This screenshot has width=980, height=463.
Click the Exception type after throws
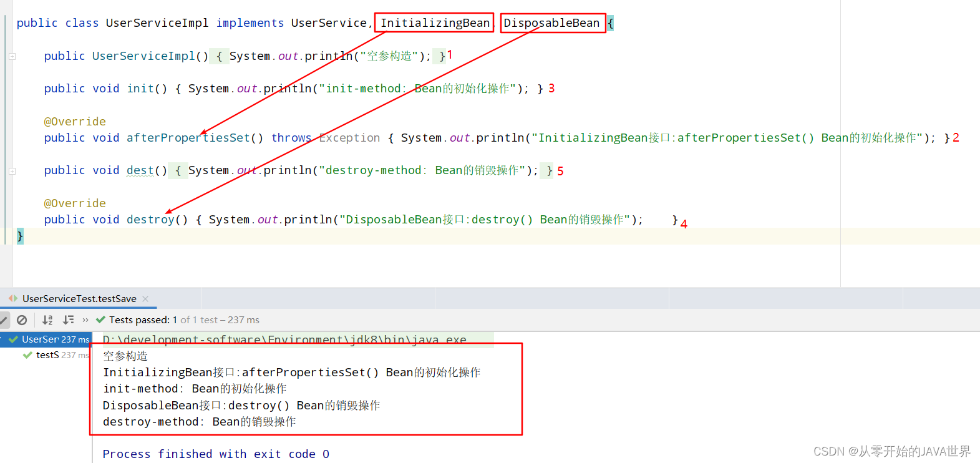[x=349, y=138]
